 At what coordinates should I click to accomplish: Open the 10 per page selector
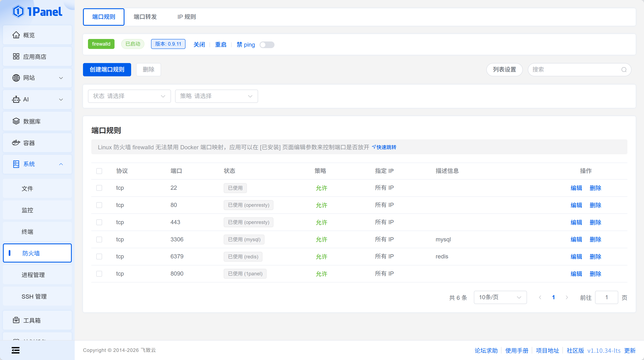point(500,297)
